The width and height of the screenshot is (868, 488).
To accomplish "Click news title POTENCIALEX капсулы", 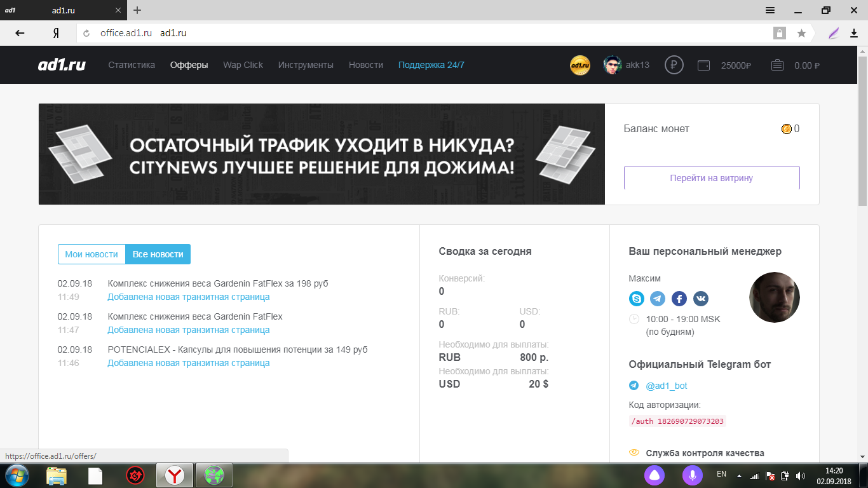I will coord(238,349).
